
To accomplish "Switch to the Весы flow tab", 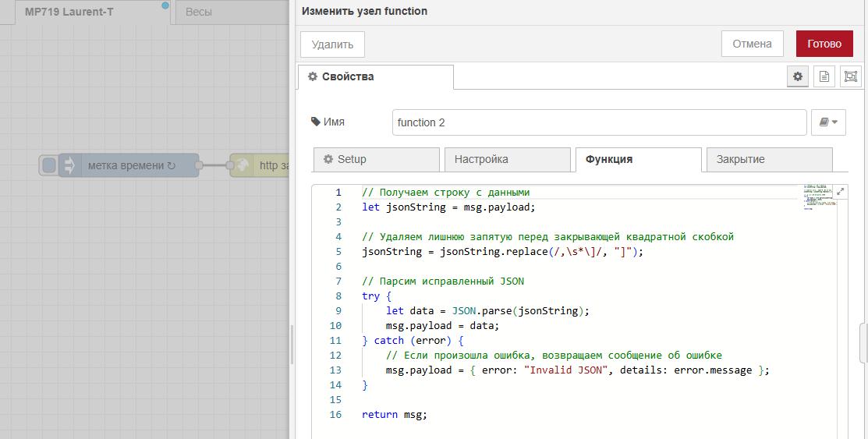I will coord(199,12).
